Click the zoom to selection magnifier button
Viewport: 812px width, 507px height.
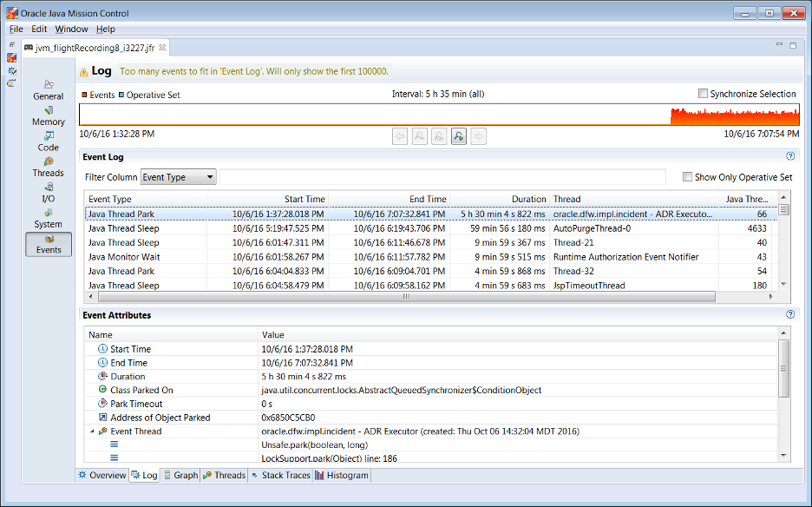(x=439, y=136)
